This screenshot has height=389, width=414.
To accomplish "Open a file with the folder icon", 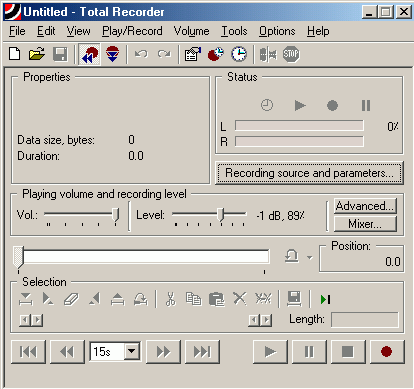I will tap(37, 54).
